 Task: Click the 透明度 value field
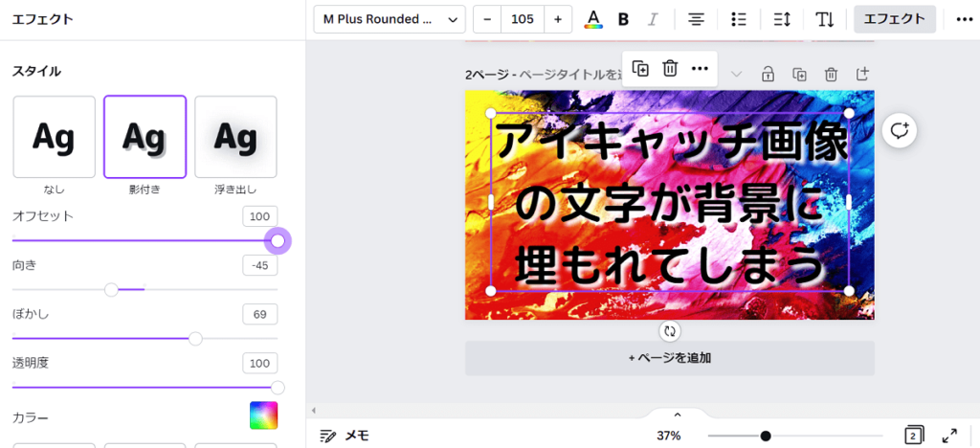pos(260,363)
